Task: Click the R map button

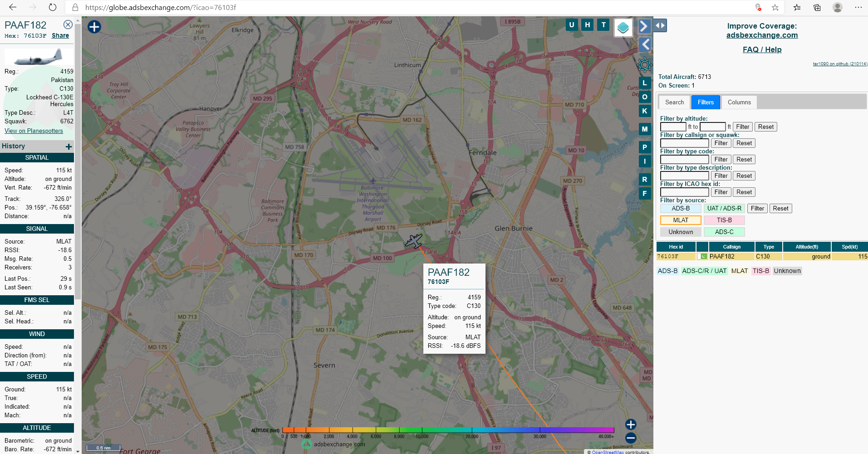Action: tap(644, 180)
